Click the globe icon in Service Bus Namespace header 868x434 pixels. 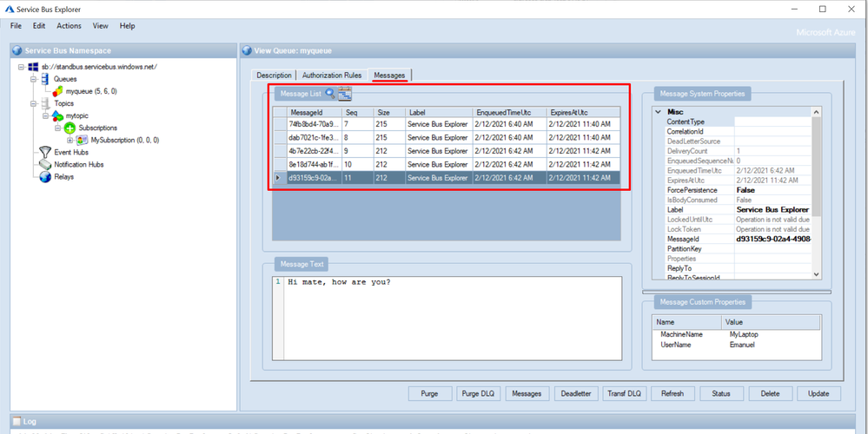tap(17, 50)
